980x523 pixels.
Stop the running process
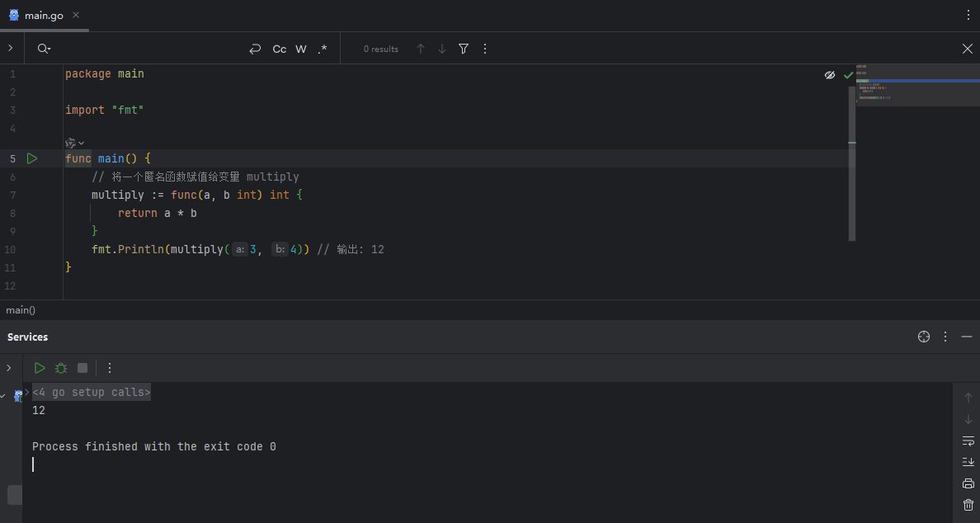click(82, 368)
